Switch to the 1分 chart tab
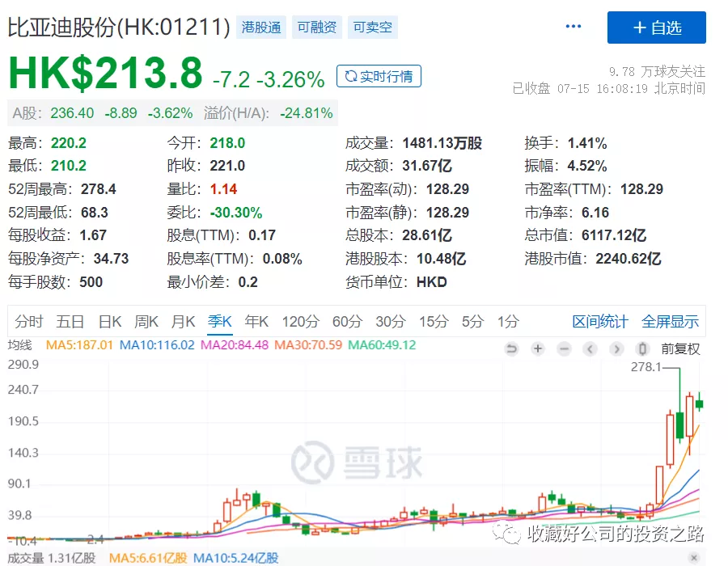 click(x=508, y=322)
